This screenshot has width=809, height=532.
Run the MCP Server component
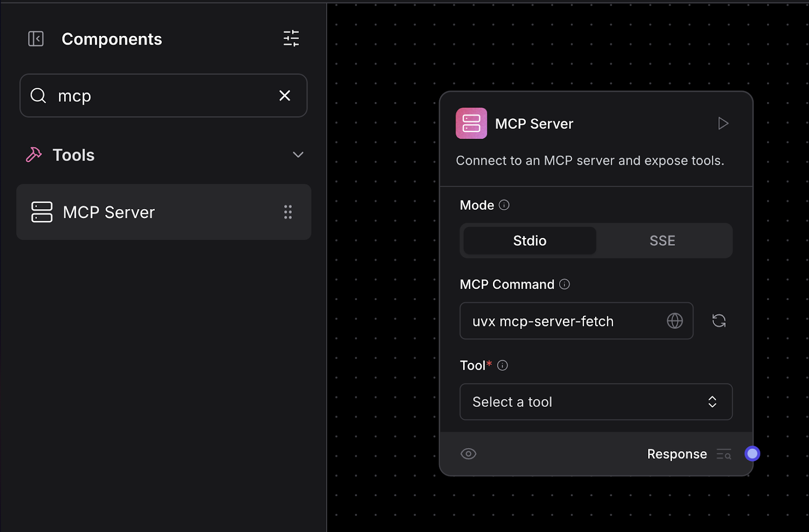pos(723,123)
